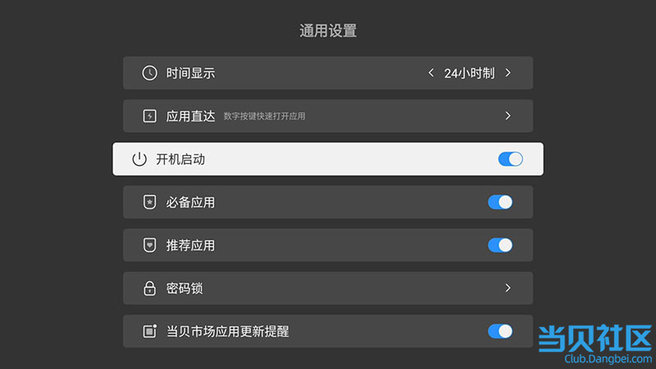
Task: Open 密码锁 via the chevron arrow
Action: coord(508,288)
